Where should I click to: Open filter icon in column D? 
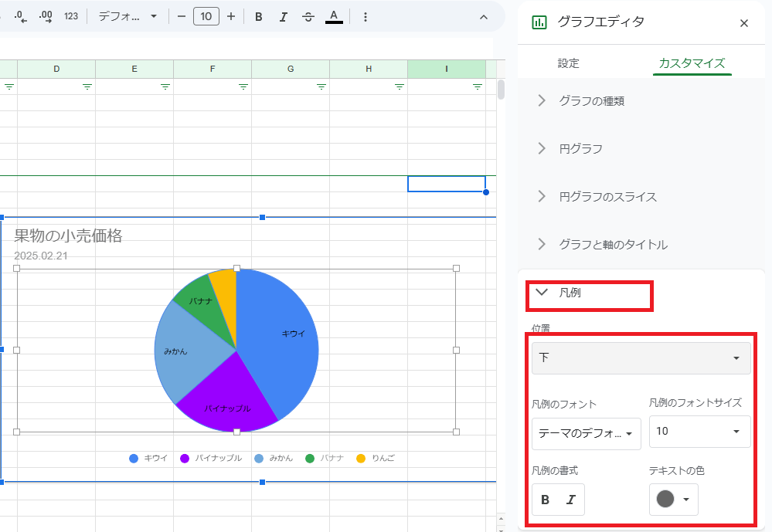(87, 87)
